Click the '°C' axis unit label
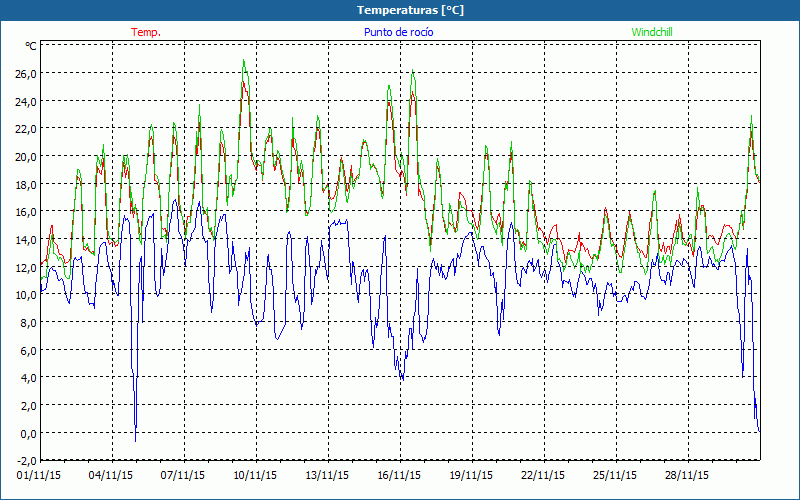800x500 pixels. point(31,46)
